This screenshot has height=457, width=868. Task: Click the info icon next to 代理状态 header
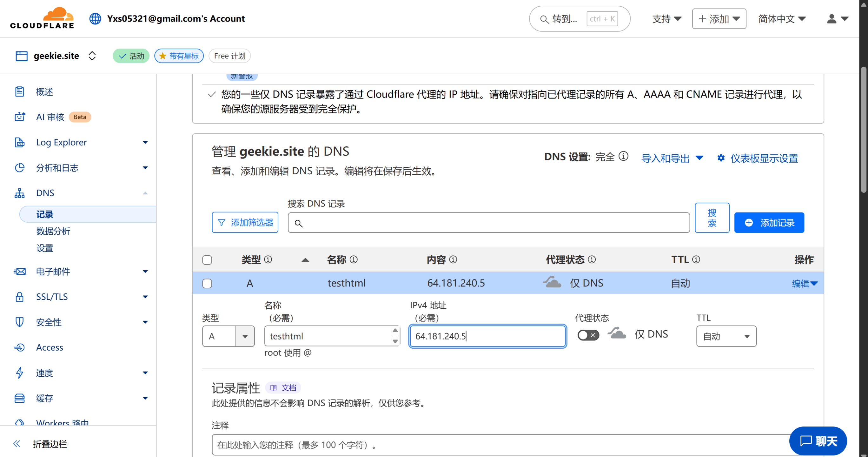(592, 259)
